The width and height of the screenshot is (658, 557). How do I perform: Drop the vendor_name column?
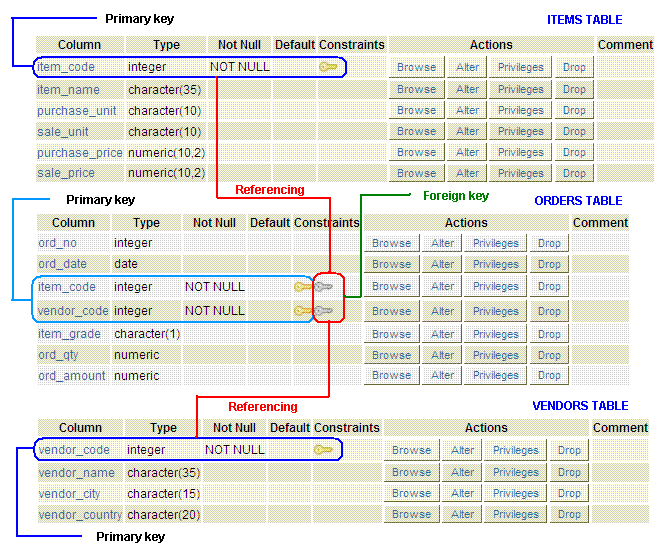569,472
